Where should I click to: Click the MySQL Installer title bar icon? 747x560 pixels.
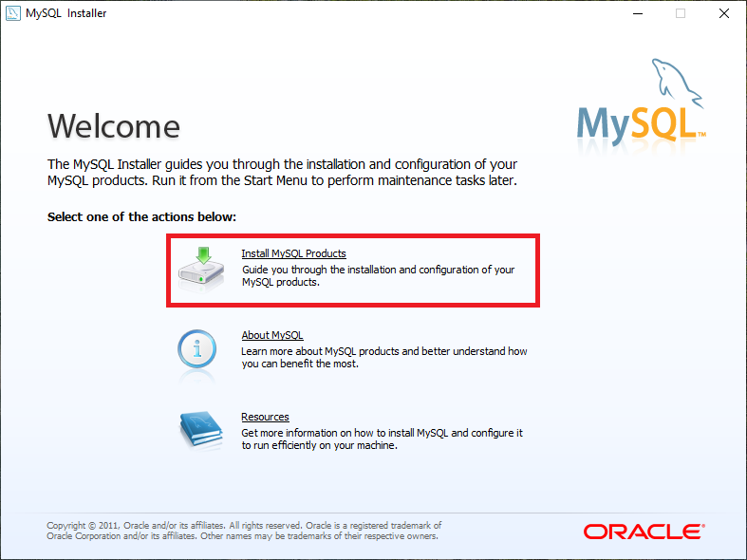pos(13,13)
